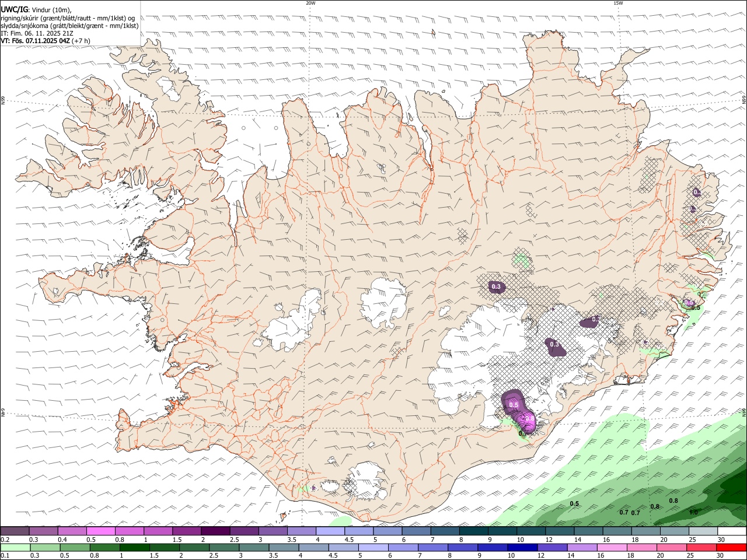Click the '20W' longitude label at top
The image size is (747, 560).
pyautogui.click(x=310, y=3)
